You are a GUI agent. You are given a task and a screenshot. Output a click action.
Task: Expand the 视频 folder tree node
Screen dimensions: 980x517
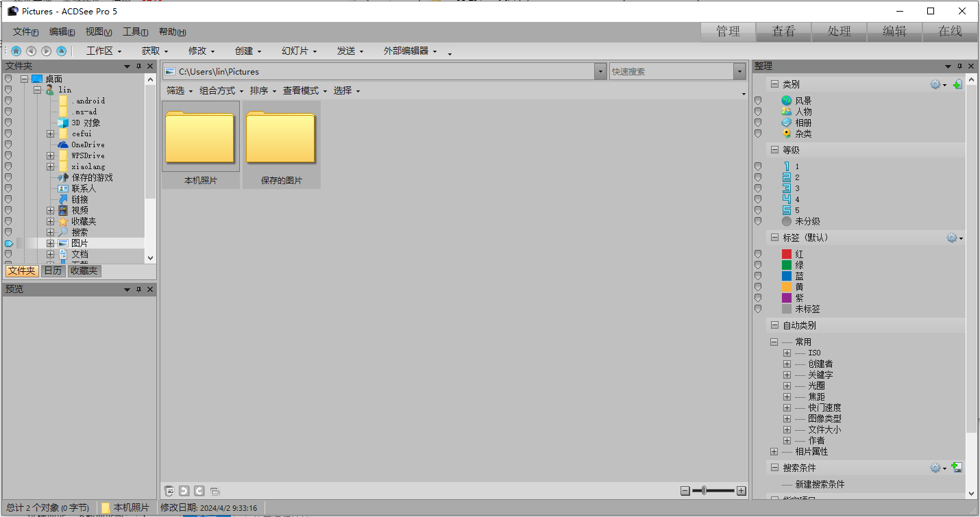tap(50, 210)
